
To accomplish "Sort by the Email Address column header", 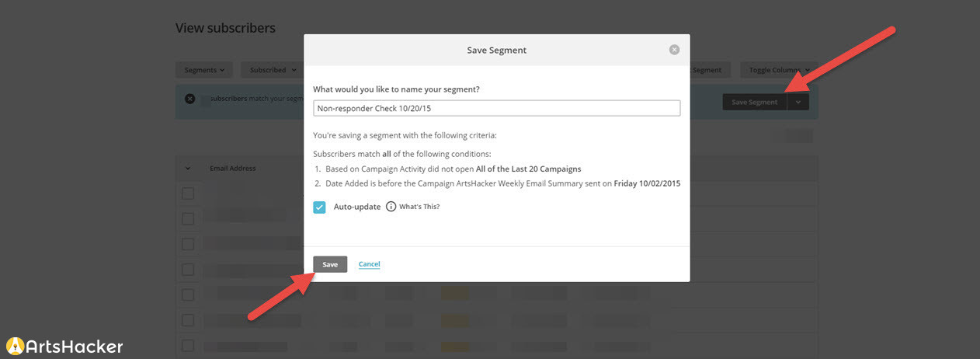I will (232, 168).
